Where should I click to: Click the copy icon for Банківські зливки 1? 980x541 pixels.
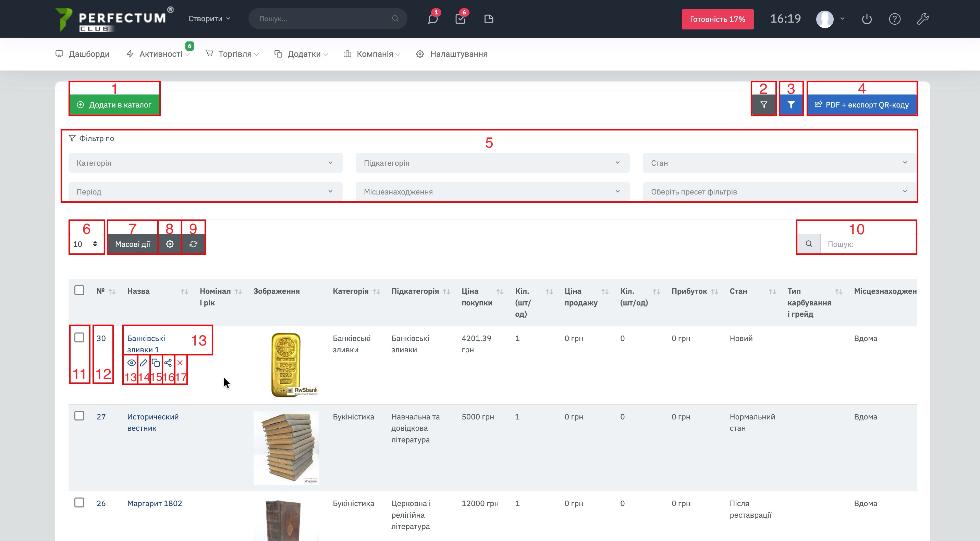click(156, 363)
